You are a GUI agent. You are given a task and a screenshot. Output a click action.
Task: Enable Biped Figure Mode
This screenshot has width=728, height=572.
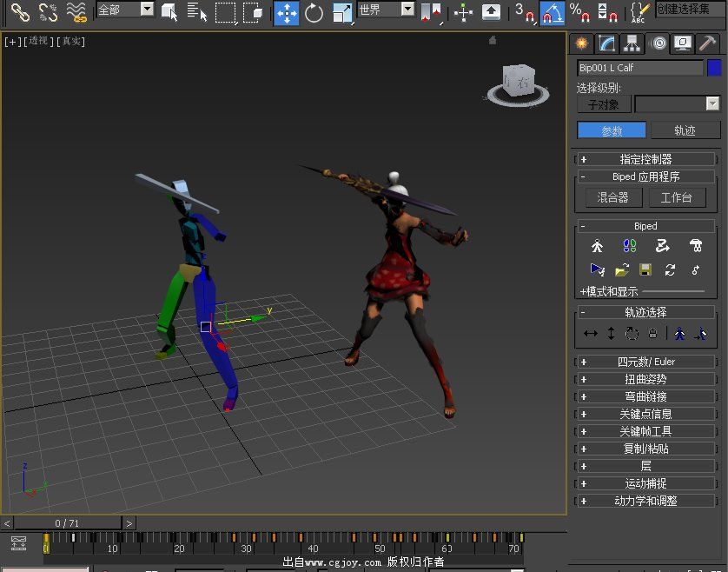click(597, 246)
